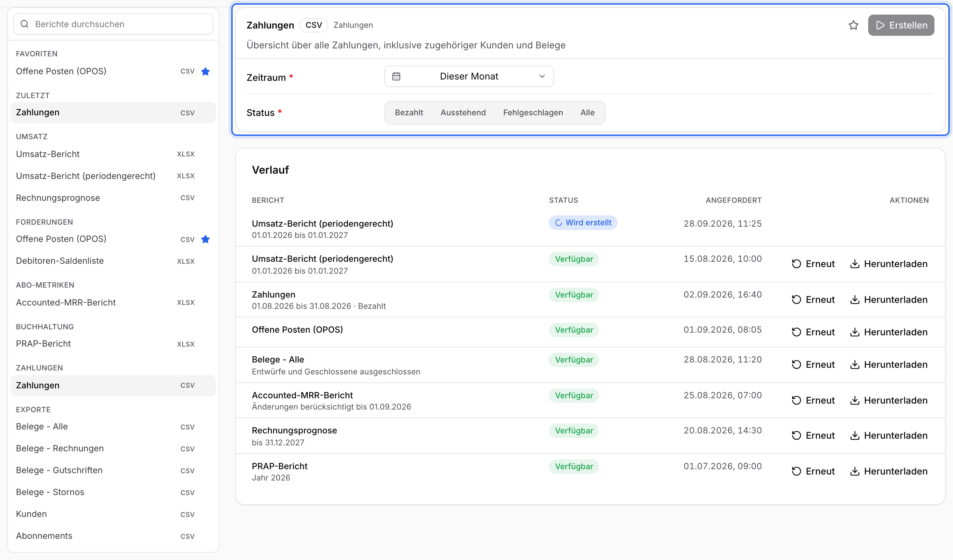Screen dimensions: 953x560
Task: Click Erneut icon for Rechnungsprognose row
Action: (x=797, y=436)
